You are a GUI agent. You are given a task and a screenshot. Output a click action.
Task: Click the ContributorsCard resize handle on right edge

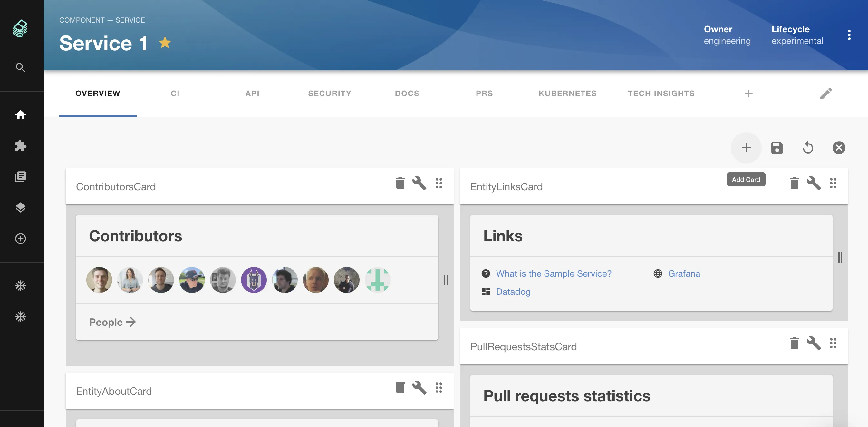(x=446, y=280)
